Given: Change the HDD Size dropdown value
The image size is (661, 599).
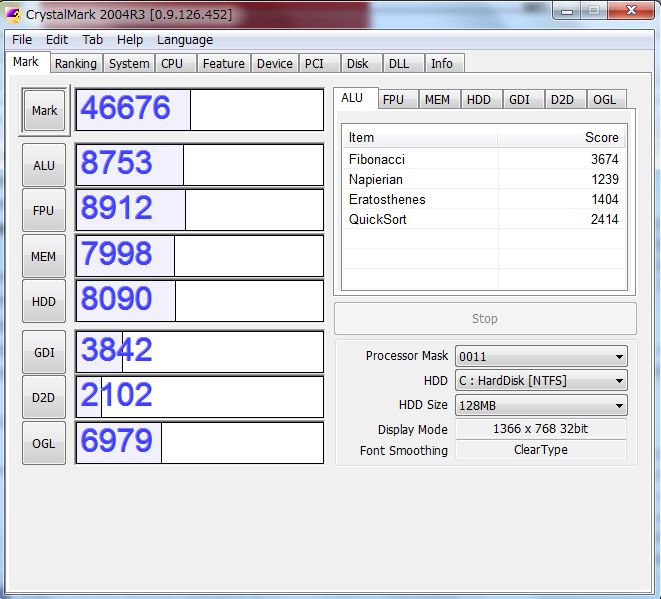Looking at the screenshot, I should 540,405.
